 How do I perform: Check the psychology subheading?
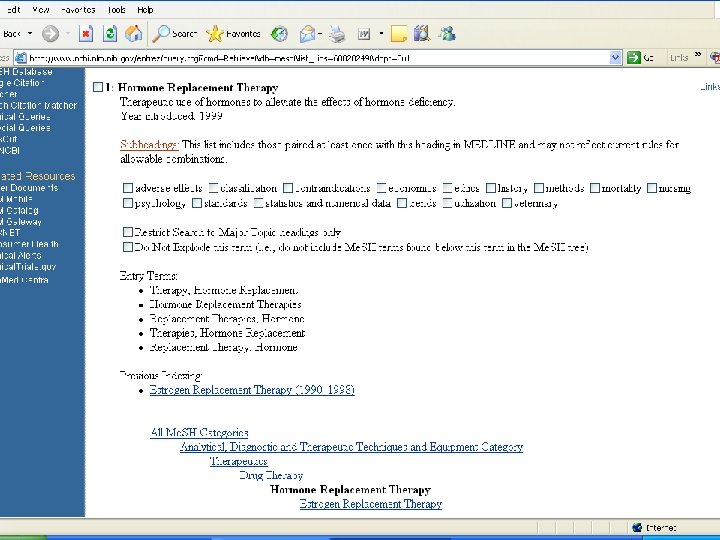tap(128, 203)
